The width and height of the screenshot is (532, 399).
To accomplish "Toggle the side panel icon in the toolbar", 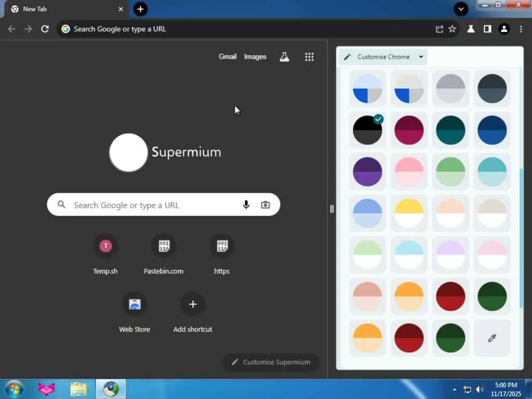I will click(x=487, y=29).
